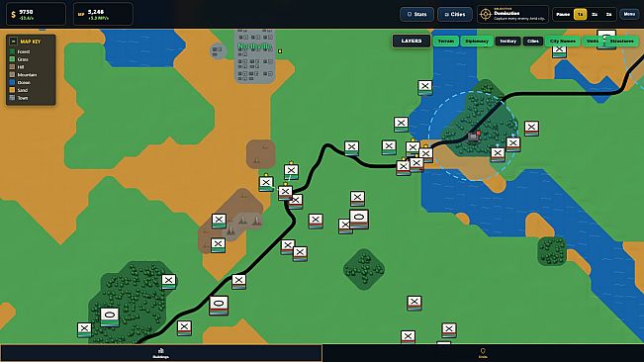
Task: Open the game Menu
Action: pyautogui.click(x=629, y=14)
